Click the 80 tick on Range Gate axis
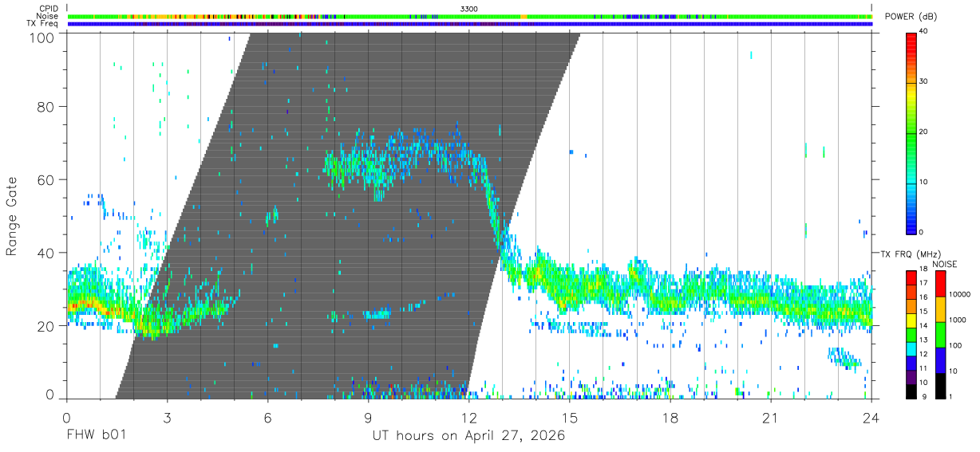 tap(46, 106)
